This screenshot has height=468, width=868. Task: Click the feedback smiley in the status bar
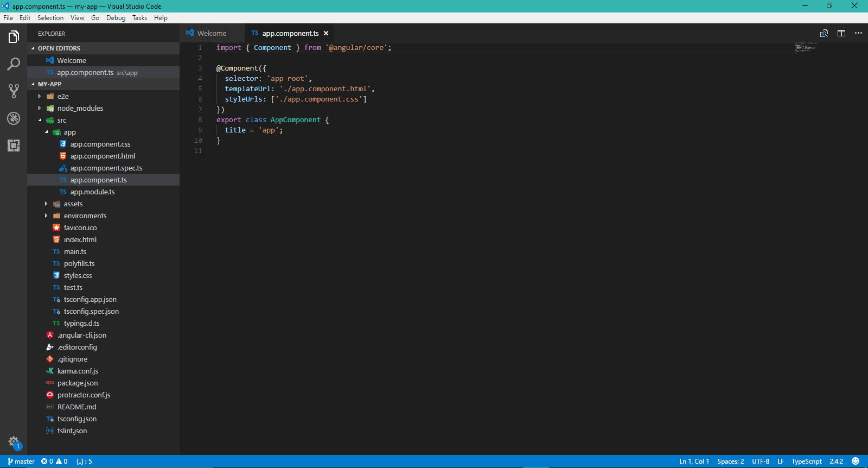[x=856, y=461]
